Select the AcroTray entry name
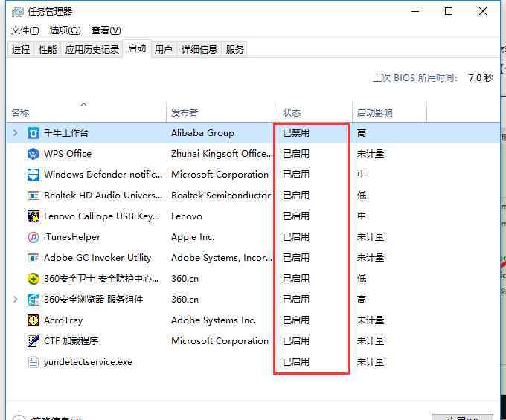This screenshot has height=420, width=506. pos(63,320)
